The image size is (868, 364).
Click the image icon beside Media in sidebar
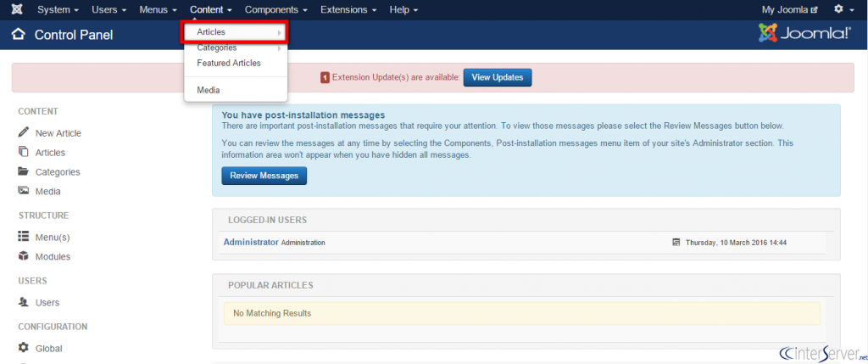[23, 191]
